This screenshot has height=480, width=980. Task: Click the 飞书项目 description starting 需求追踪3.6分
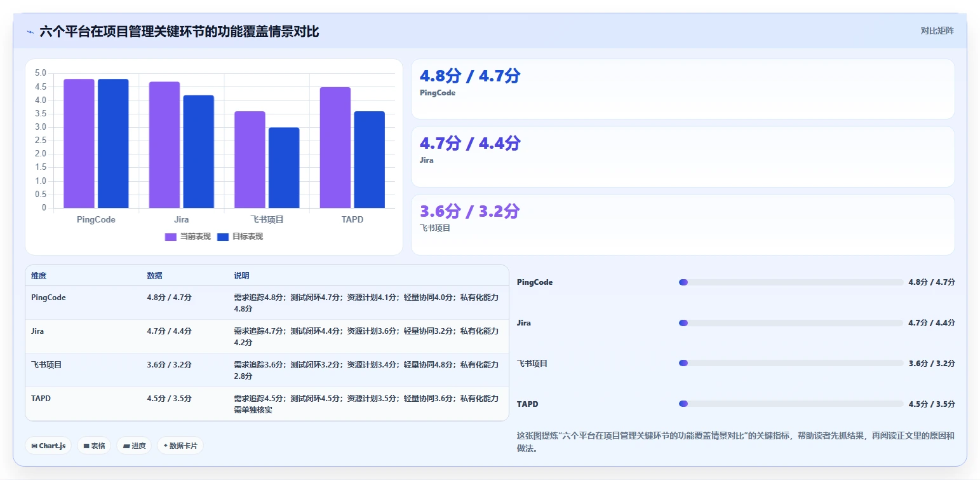coord(366,371)
